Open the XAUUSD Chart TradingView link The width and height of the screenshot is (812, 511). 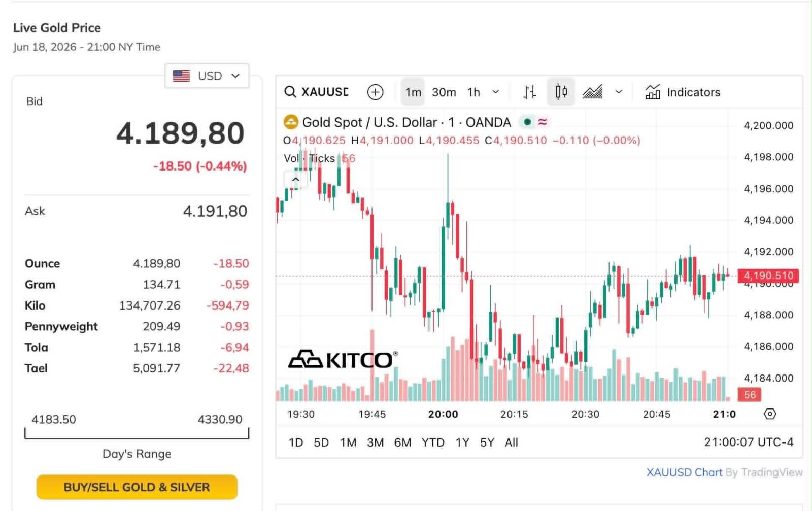click(x=684, y=472)
